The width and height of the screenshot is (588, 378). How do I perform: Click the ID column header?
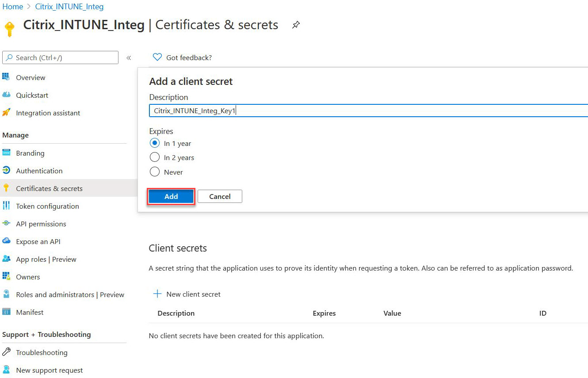543,313
